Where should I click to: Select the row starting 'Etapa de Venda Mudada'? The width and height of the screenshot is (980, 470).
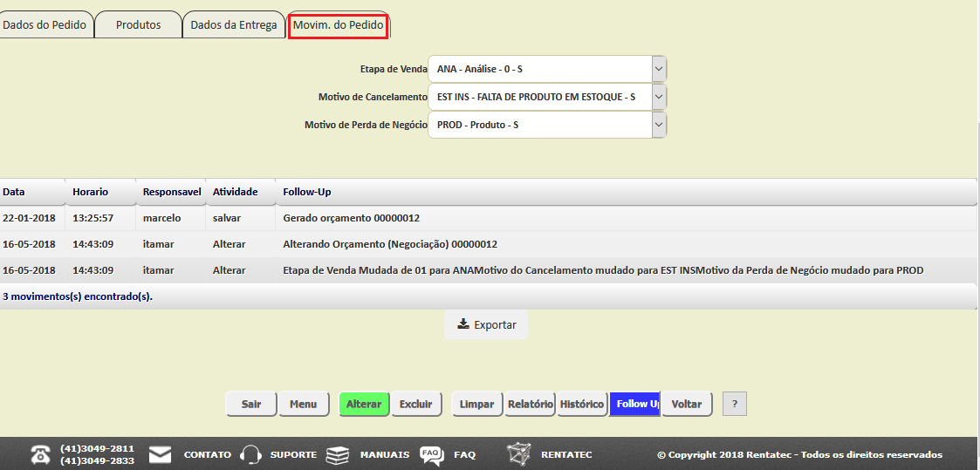pyautogui.click(x=488, y=270)
